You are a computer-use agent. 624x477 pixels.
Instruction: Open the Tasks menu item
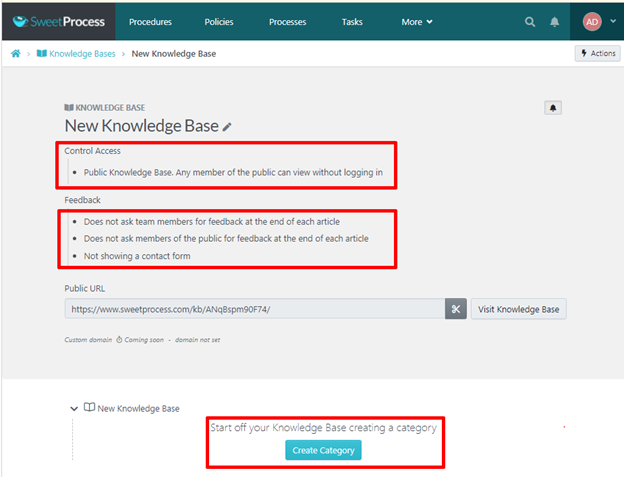click(352, 22)
